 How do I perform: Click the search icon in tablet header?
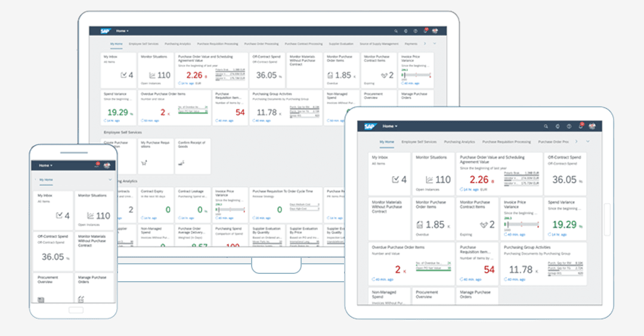546,127
